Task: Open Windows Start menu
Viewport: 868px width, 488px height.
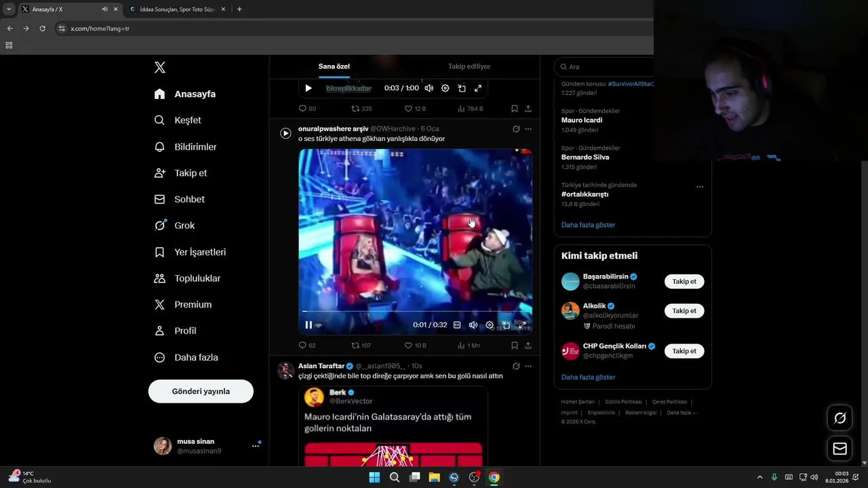Action: pyautogui.click(x=374, y=477)
